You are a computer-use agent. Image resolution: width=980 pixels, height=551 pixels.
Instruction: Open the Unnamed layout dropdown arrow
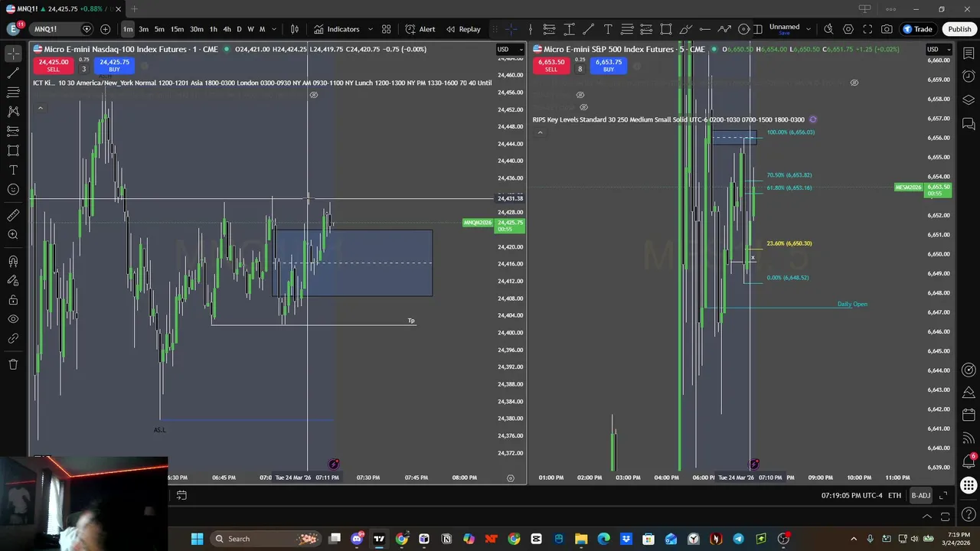click(x=808, y=29)
